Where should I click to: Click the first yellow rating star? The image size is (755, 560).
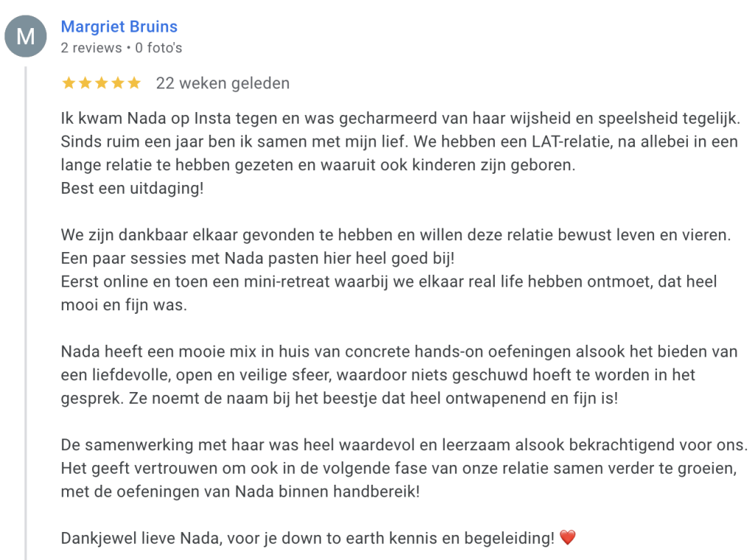[x=69, y=83]
